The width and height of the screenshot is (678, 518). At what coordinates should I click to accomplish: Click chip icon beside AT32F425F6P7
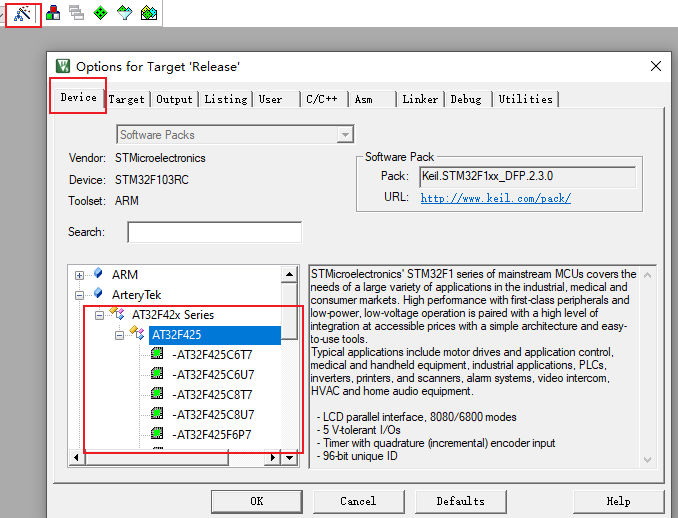[x=157, y=434]
